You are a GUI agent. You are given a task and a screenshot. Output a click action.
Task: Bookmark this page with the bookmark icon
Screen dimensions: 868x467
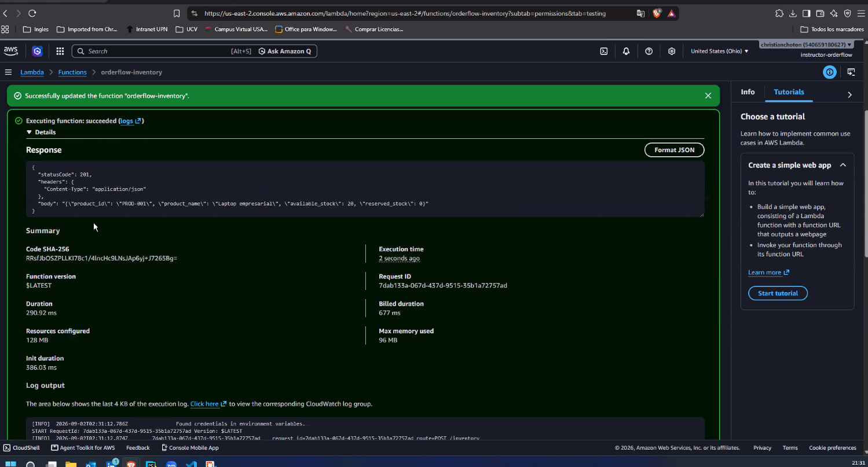(177, 13)
